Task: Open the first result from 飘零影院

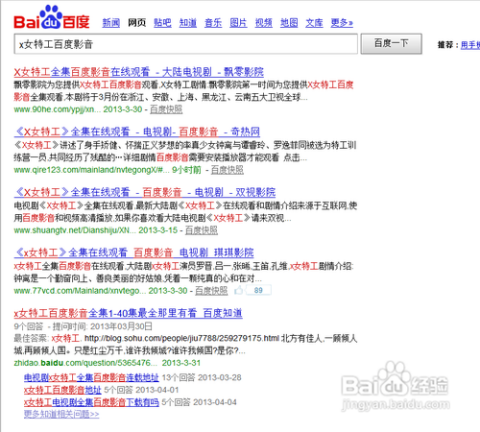Action: [139, 72]
